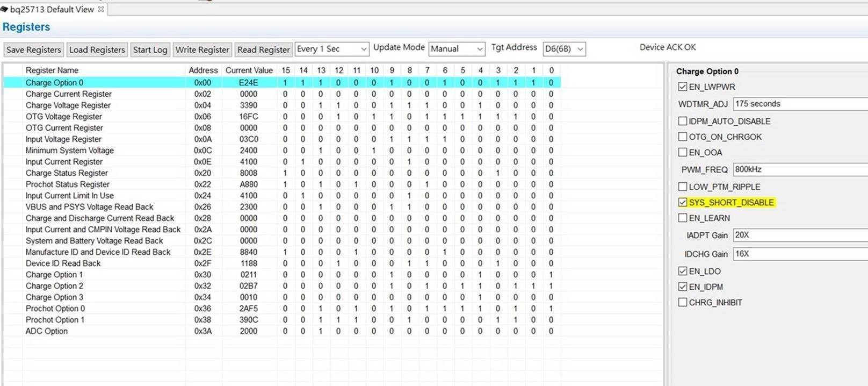868x386 pixels.
Task: Click Current Value cell E24E
Action: (x=249, y=83)
